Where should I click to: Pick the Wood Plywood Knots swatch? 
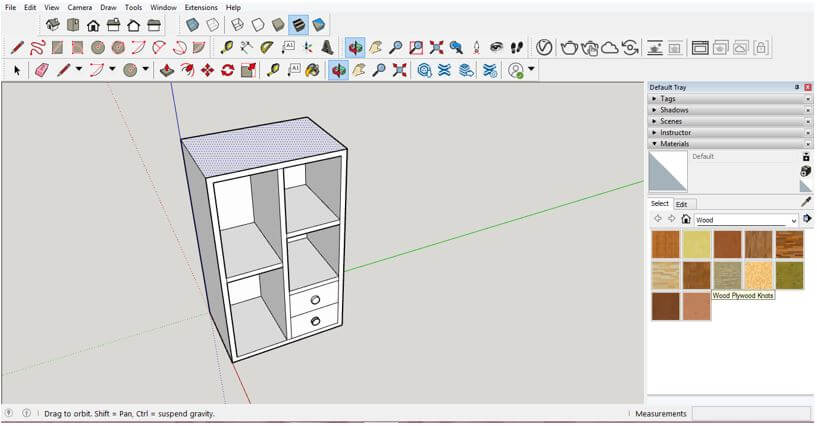727,275
